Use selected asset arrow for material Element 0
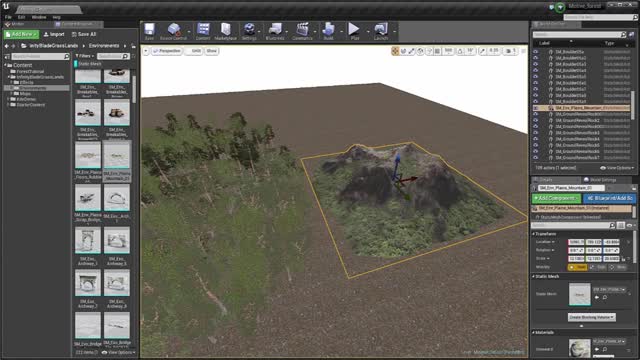640x360 pixels. click(597, 349)
